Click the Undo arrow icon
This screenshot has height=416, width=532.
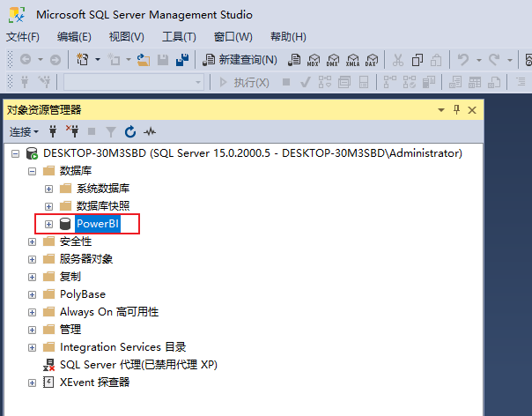pos(462,60)
